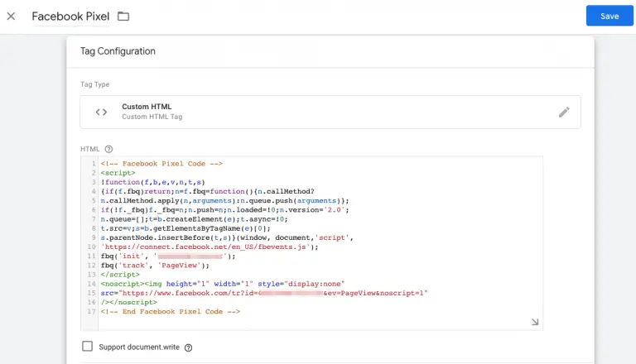Click the fbq('init' line
The image size is (636, 364).
[168, 256]
